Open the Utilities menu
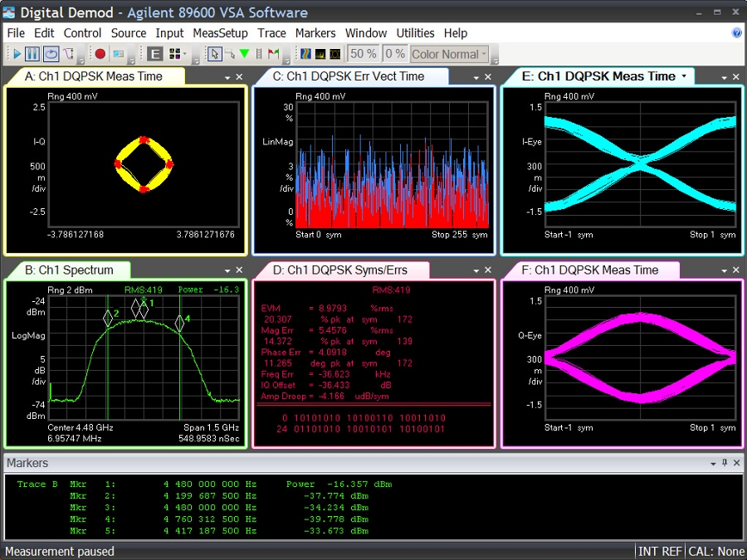 (x=416, y=33)
